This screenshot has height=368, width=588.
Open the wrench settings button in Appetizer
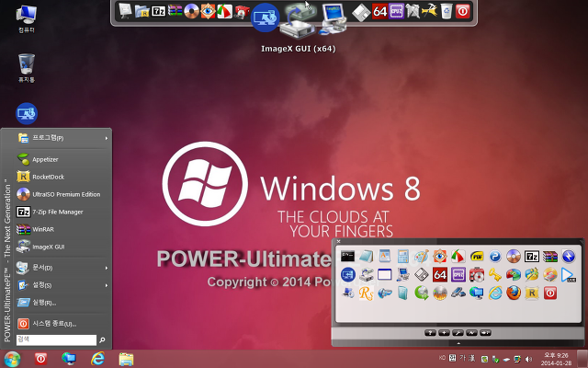[x=458, y=333]
